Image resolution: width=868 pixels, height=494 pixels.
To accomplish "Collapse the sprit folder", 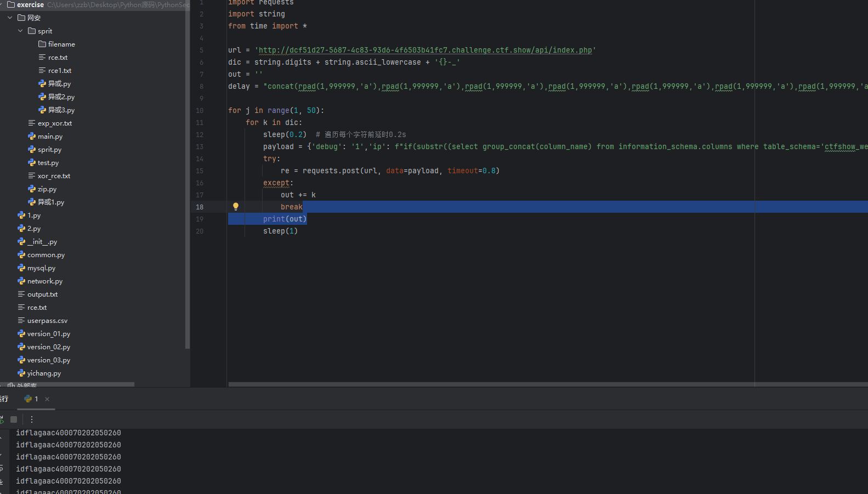I will pos(20,31).
